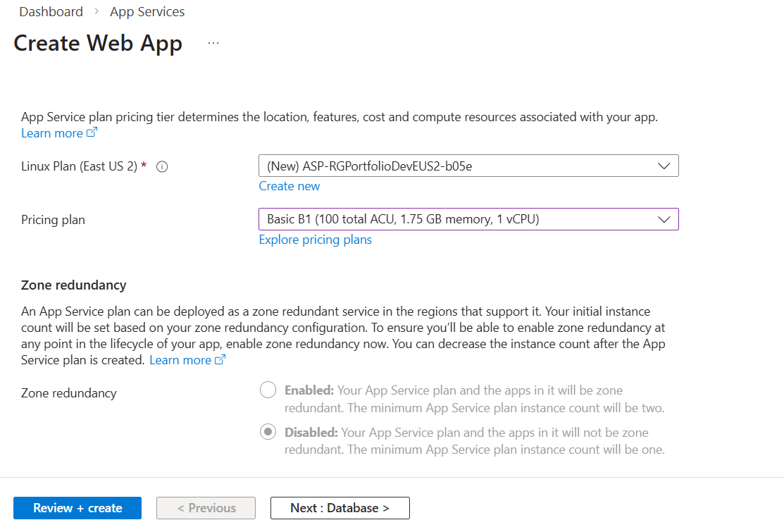Click external link icon beside pricing tier Learn more
This screenshot has height=532, width=784.
[x=92, y=133]
